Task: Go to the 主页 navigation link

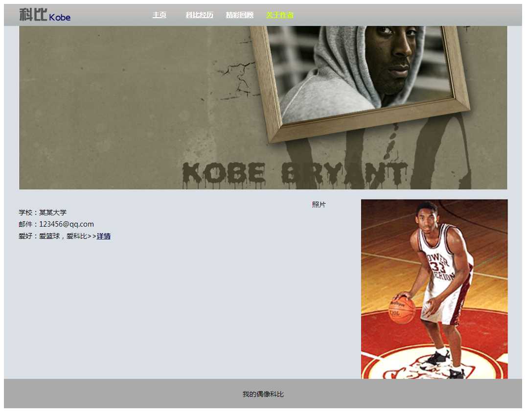Action: (x=159, y=15)
